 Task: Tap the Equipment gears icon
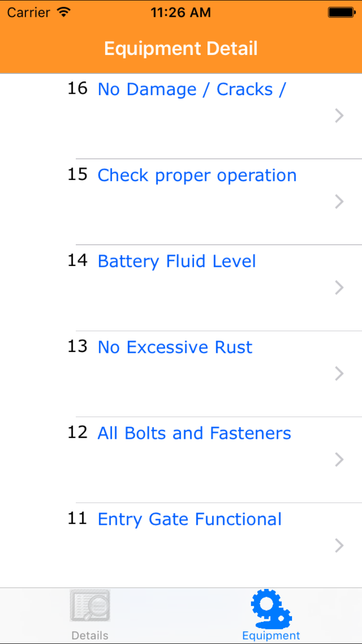271,606
